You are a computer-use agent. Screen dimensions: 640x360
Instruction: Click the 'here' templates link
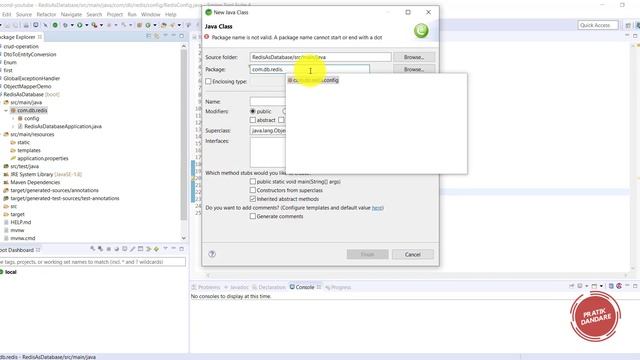tap(377, 208)
